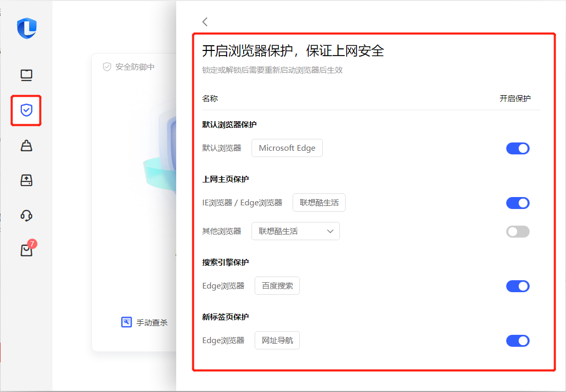
Task: Click the 手动查杀 link
Action: (152, 322)
